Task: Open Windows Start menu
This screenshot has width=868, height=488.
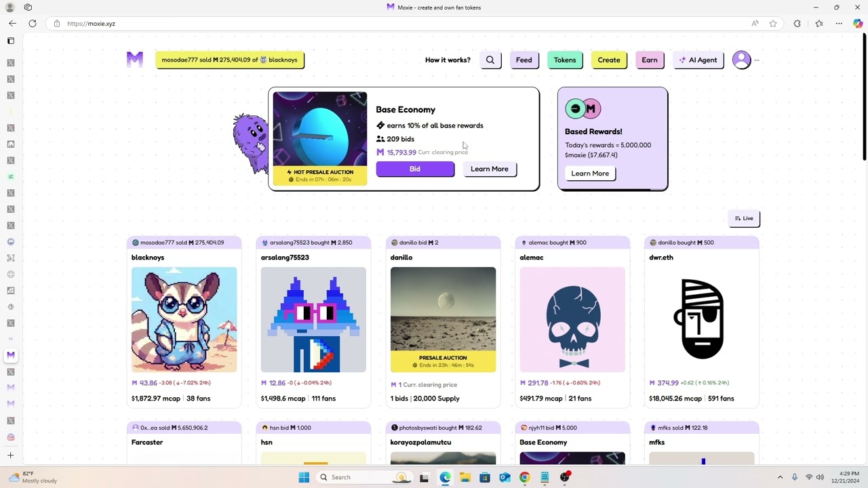Action: [x=304, y=477]
